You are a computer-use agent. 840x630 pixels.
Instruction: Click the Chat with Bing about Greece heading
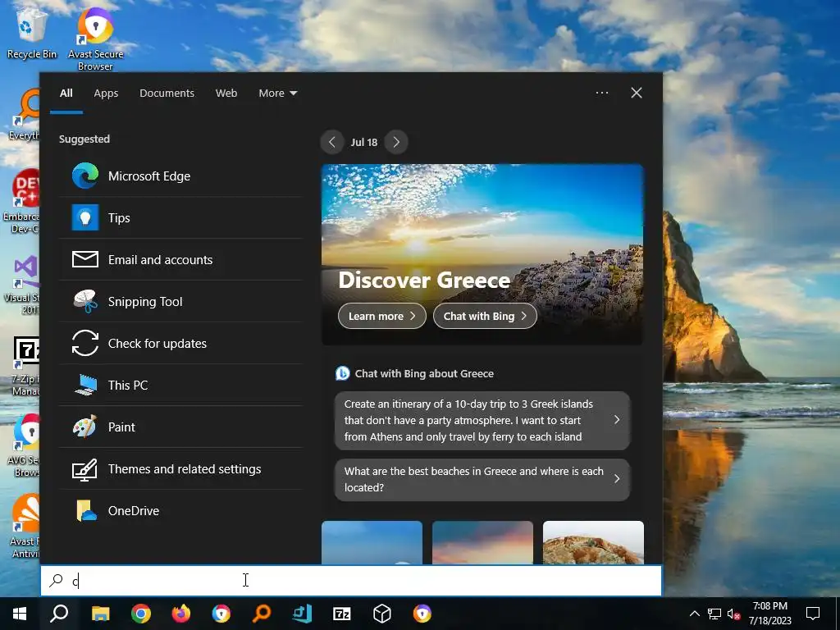[x=424, y=373]
